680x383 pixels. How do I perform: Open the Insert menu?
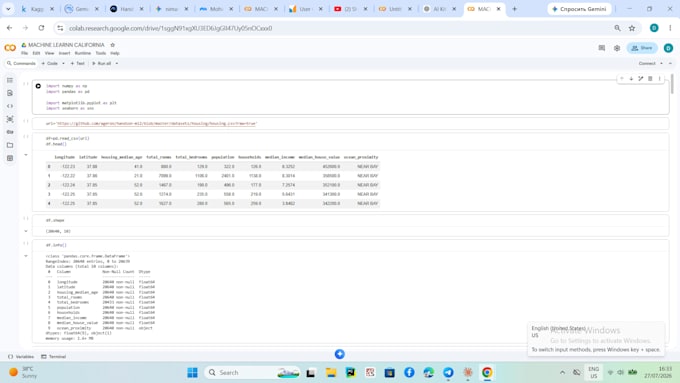pyautogui.click(x=64, y=53)
